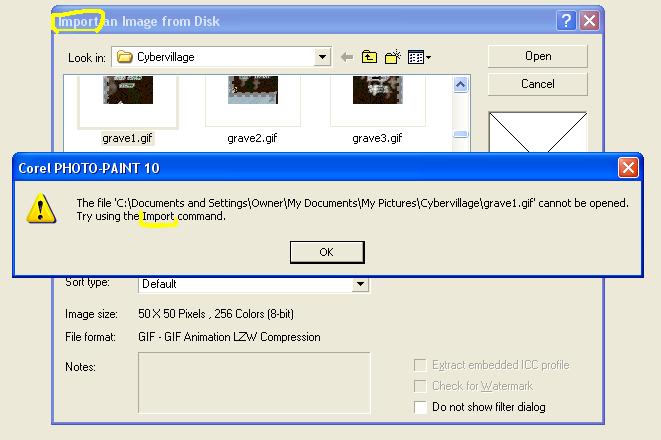Toggle Extract embedded ICC profile checkbox

(x=421, y=365)
